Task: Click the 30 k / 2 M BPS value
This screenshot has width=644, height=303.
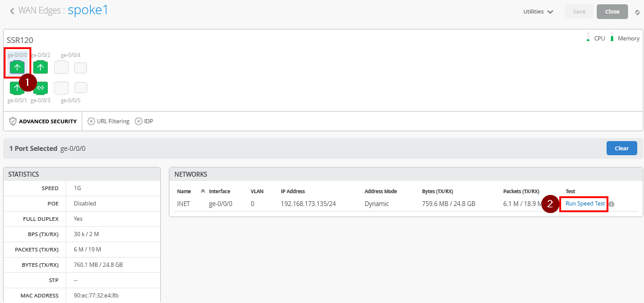Action: coord(86,234)
